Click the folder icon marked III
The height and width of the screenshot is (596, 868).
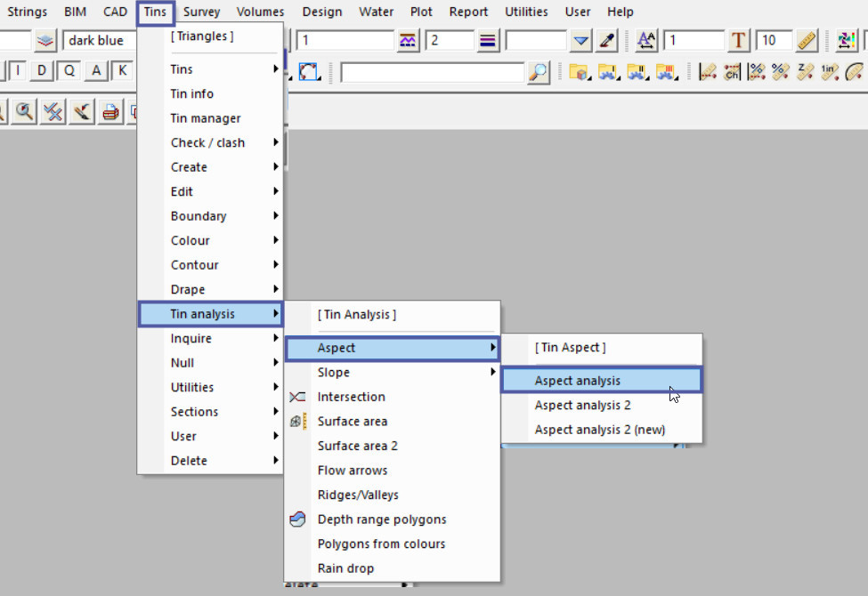(667, 72)
